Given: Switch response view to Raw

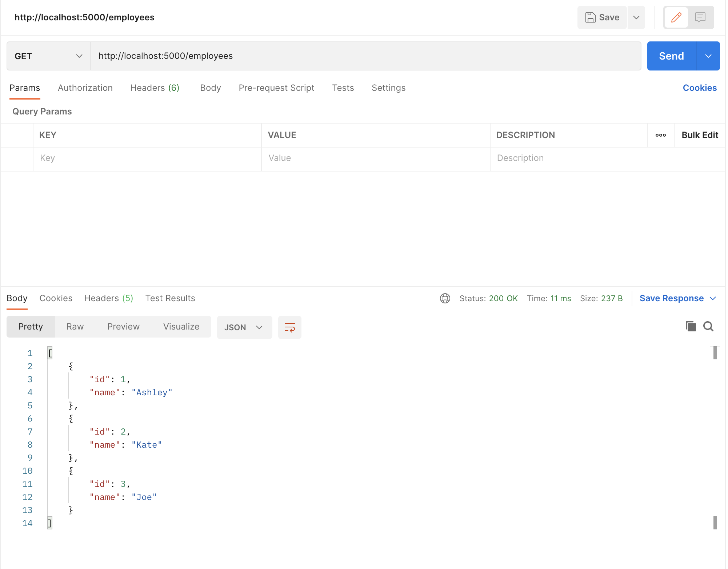Looking at the screenshot, I should (75, 326).
